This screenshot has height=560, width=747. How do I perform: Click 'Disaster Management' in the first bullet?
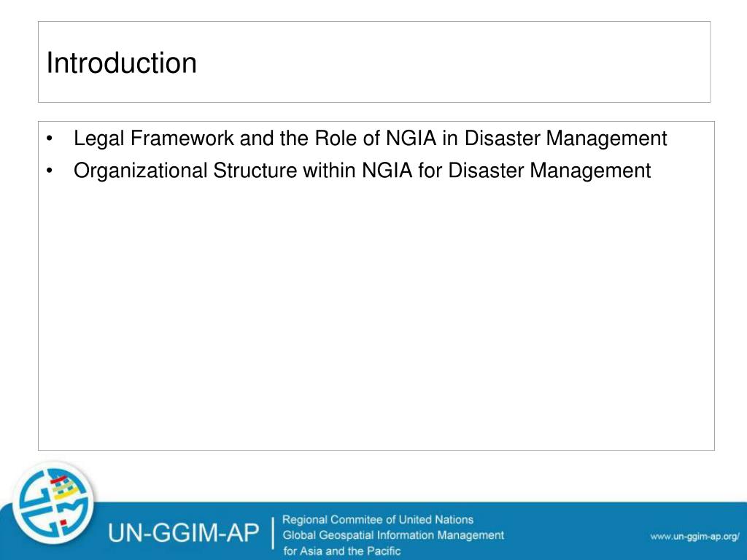pyautogui.click(x=565, y=139)
